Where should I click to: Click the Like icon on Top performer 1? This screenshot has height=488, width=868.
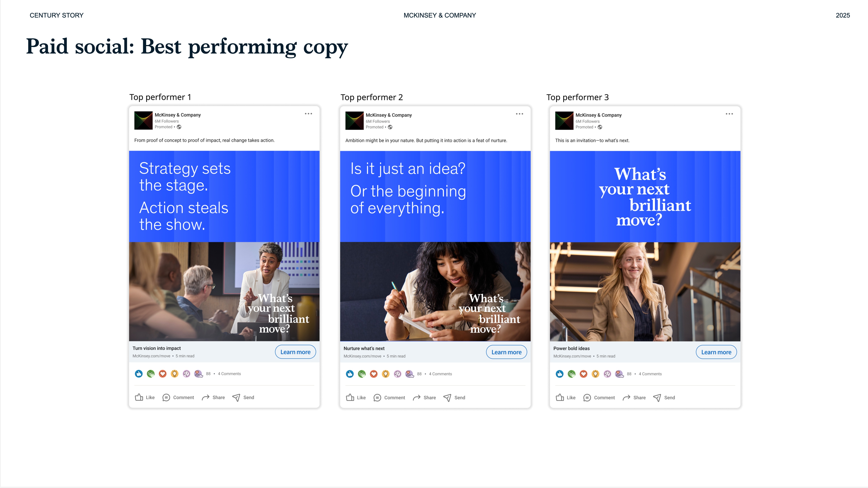139,397
